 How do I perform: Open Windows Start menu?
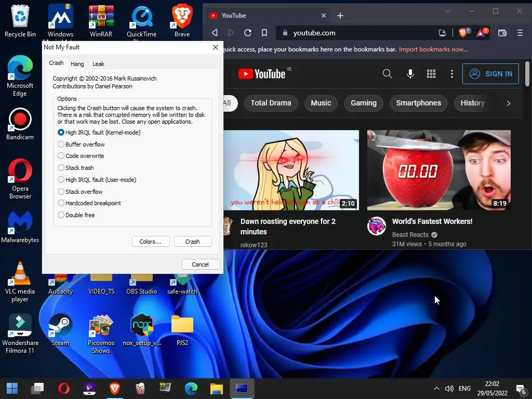[x=12, y=389]
